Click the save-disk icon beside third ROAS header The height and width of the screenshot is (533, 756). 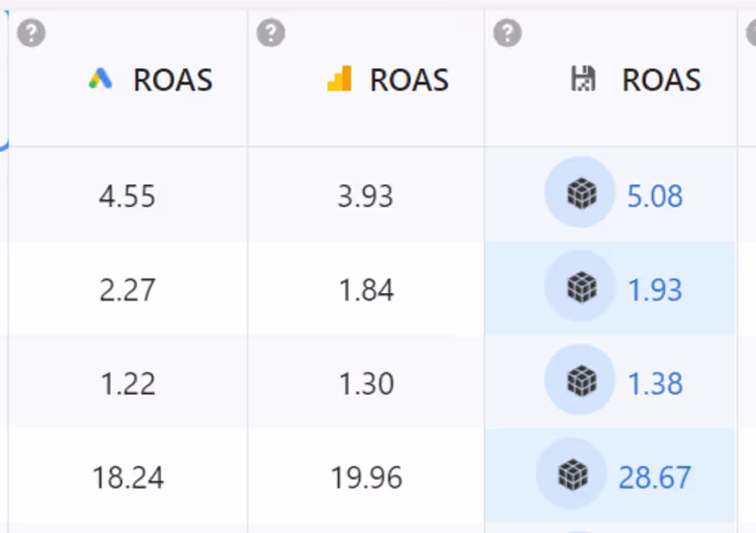click(x=584, y=79)
